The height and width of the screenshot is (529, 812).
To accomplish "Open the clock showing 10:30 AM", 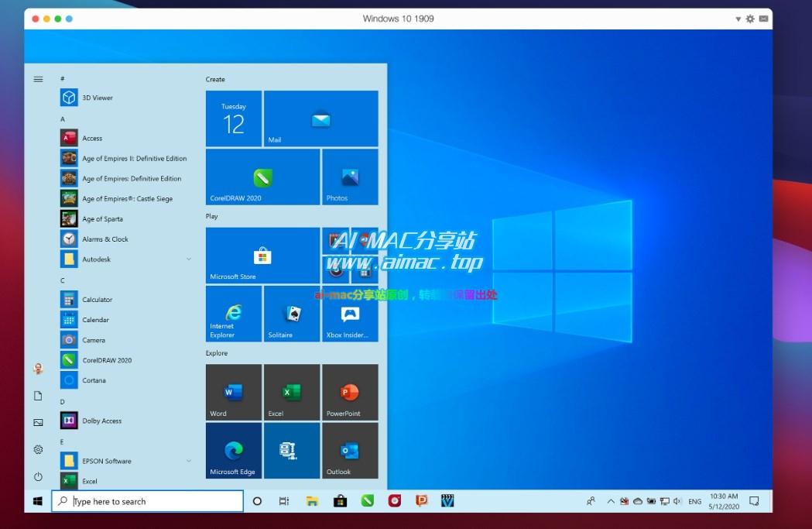I will pyautogui.click(x=724, y=501).
